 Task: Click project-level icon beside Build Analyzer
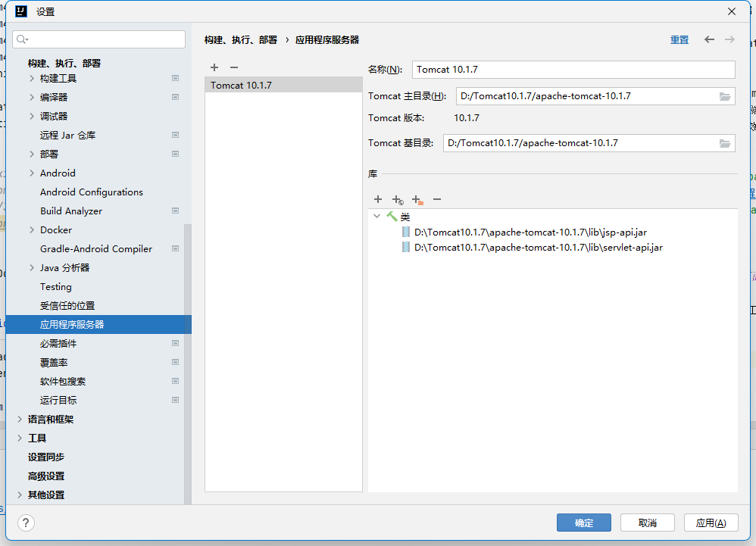tap(176, 211)
